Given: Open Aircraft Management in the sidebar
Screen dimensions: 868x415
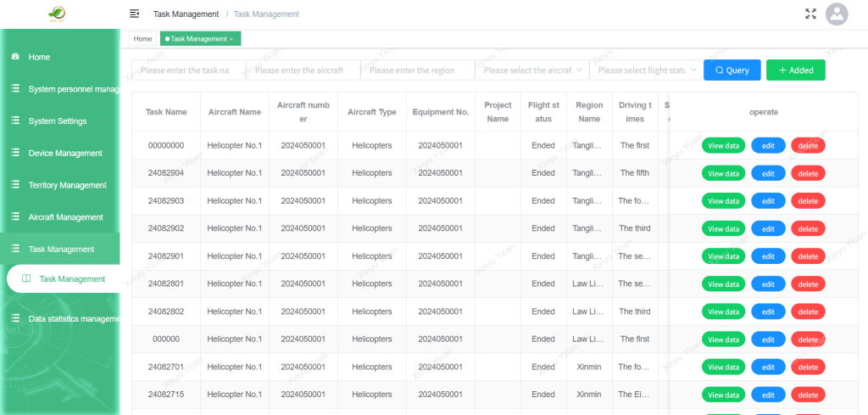Looking at the screenshot, I should coord(66,217).
